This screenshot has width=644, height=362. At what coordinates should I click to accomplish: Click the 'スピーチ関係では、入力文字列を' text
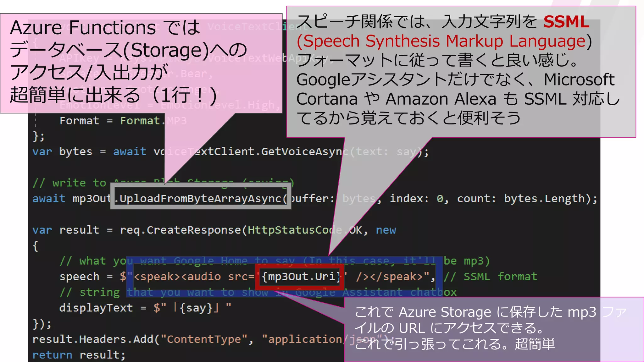coord(417,22)
